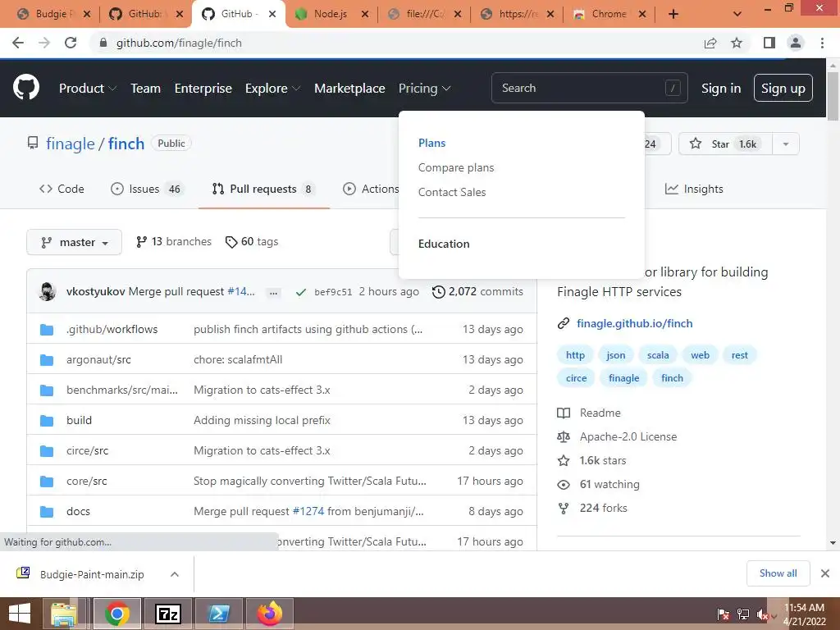Image resolution: width=840 pixels, height=630 pixels.
Task: Open 7-Zip from the taskbar
Action: (x=167, y=614)
